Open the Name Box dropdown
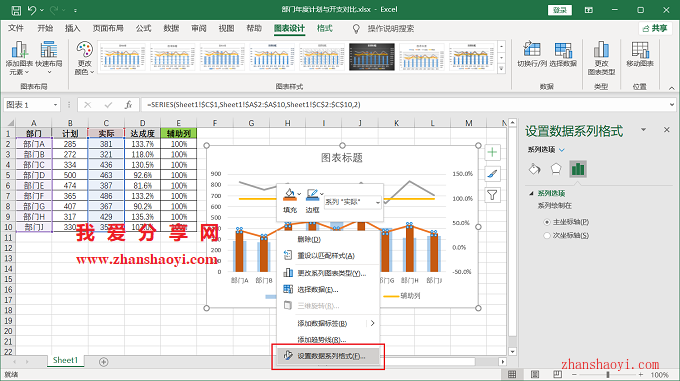The image size is (680, 381). [x=56, y=105]
